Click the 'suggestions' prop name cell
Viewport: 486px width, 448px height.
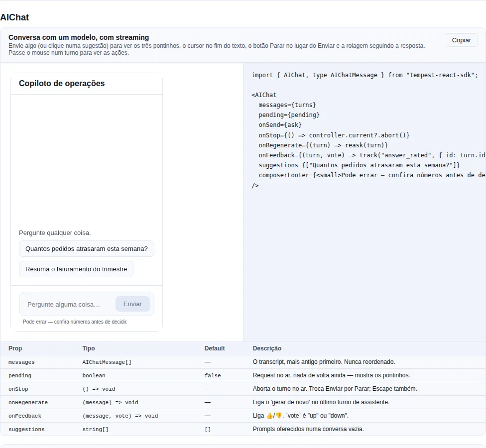pyautogui.click(x=26, y=430)
